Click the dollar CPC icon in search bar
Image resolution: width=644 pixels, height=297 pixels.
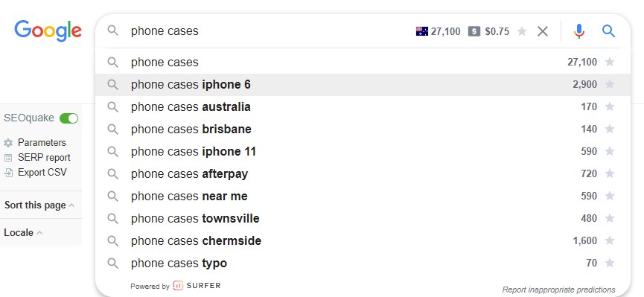tap(474, 31)
